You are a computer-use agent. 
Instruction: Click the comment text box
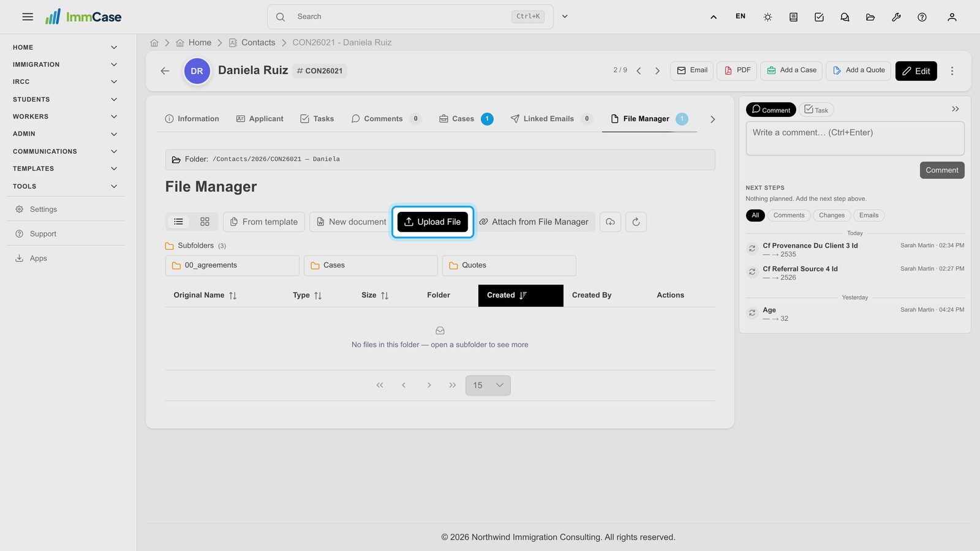point(855,138)
